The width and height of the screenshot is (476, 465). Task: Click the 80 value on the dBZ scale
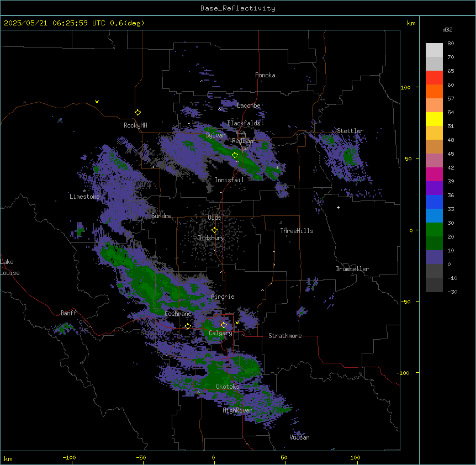[451, 44]
